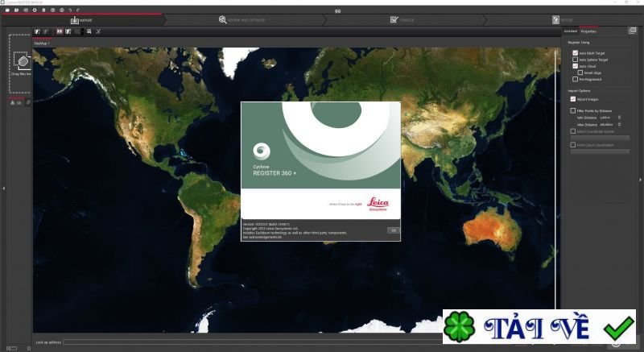Click the Import Options heading

pos(579,91)
